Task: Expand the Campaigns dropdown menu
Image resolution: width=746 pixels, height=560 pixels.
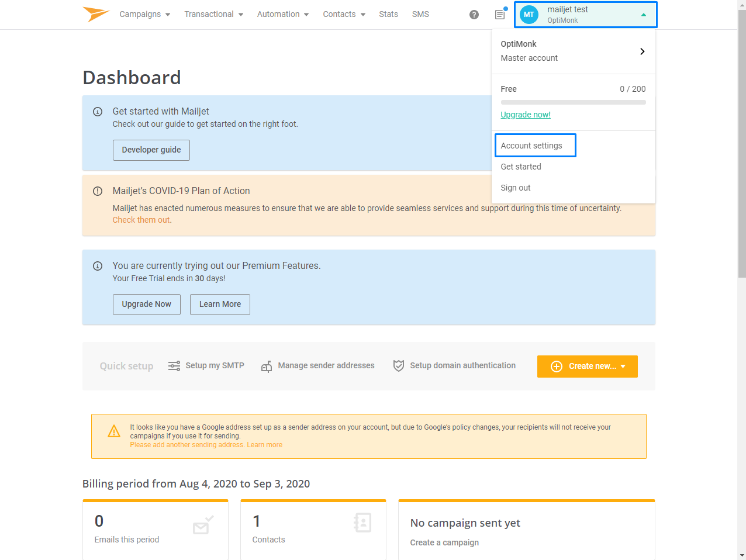Action: tap(145, 14)
